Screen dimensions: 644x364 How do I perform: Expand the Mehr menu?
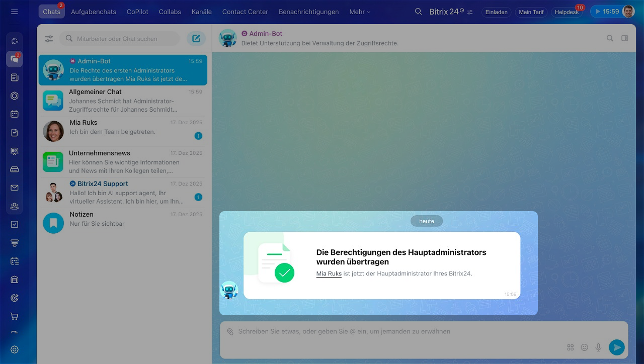360,12
